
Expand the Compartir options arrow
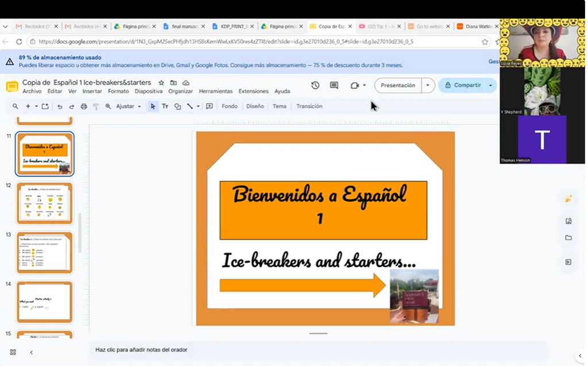point(490,85)
